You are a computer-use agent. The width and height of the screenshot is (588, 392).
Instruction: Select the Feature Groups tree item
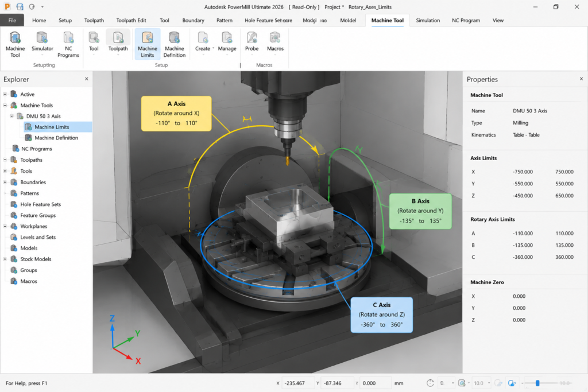pos(38,215)
